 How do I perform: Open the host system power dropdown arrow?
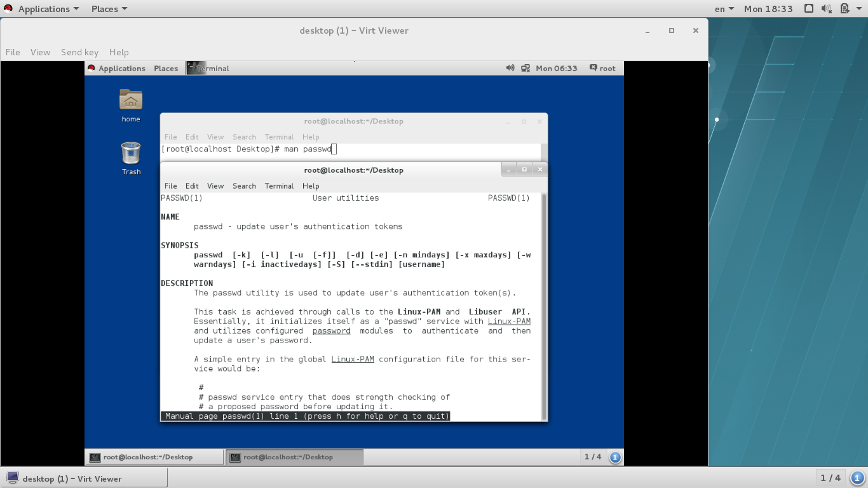pos(859,9)
